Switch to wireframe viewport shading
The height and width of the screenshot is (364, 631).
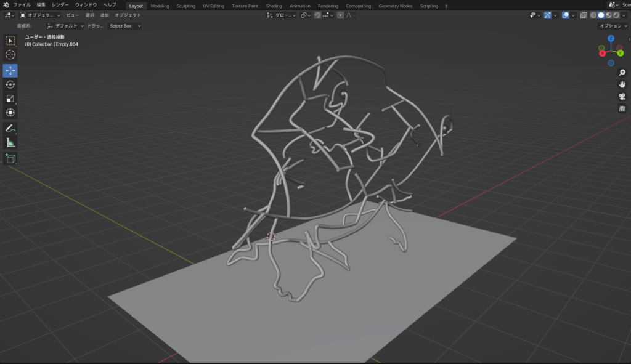click(x=593, y=15)
